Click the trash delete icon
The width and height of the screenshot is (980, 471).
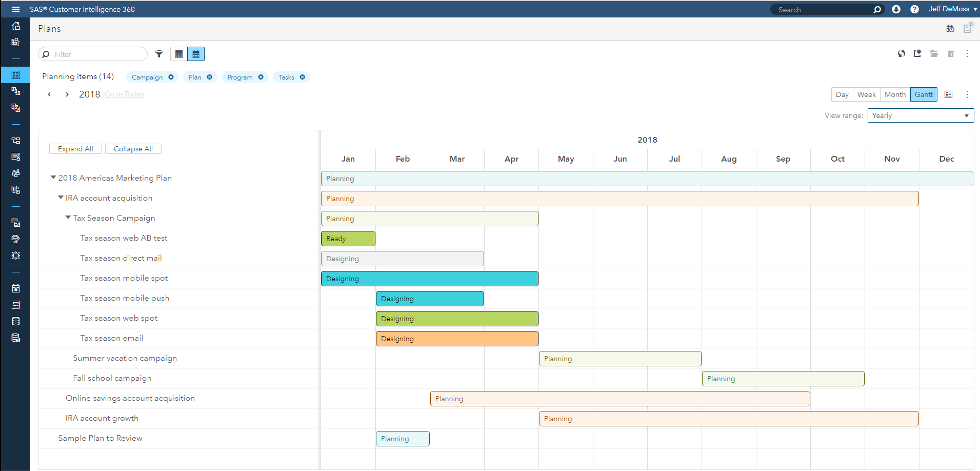tap(950, 53)
